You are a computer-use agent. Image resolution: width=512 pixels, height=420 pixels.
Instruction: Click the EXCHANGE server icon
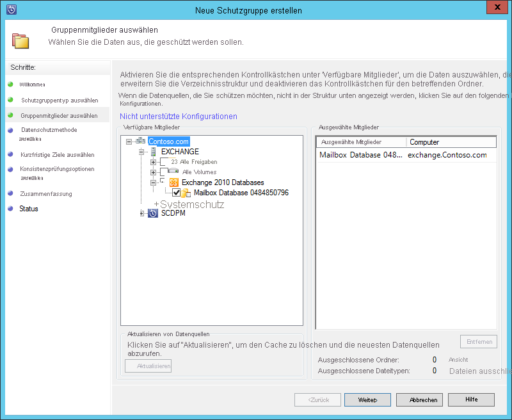[x=153, y=152]
